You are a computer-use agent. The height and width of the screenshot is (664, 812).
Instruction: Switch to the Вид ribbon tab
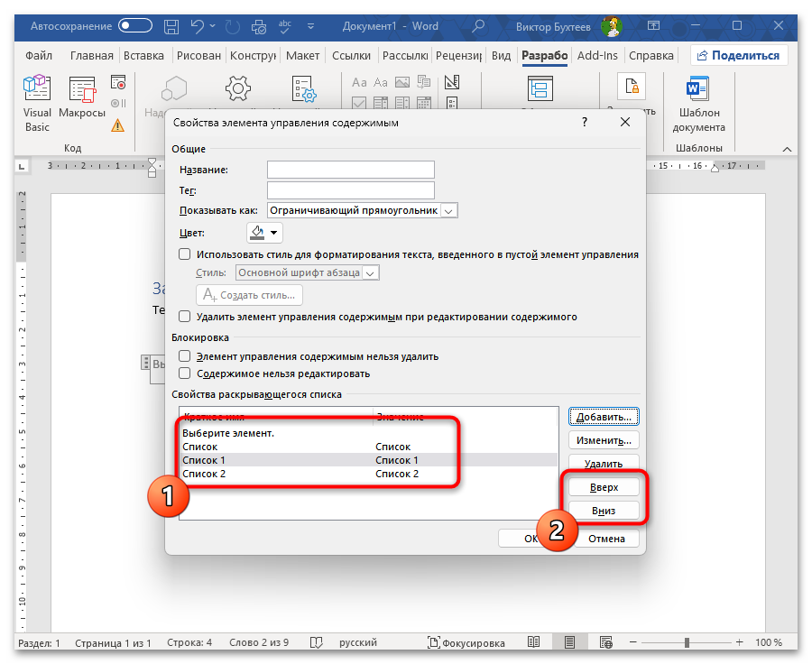502,56
